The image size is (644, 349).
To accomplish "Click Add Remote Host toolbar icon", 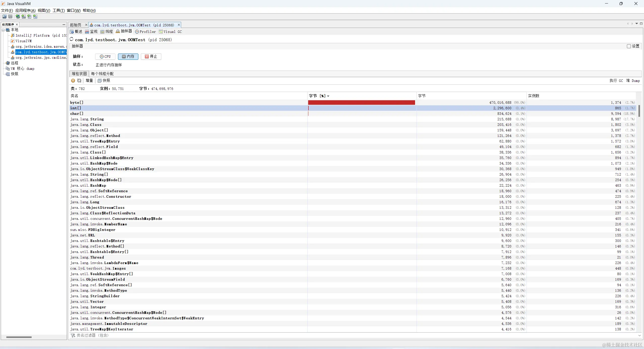I will [x=18, y=17].
